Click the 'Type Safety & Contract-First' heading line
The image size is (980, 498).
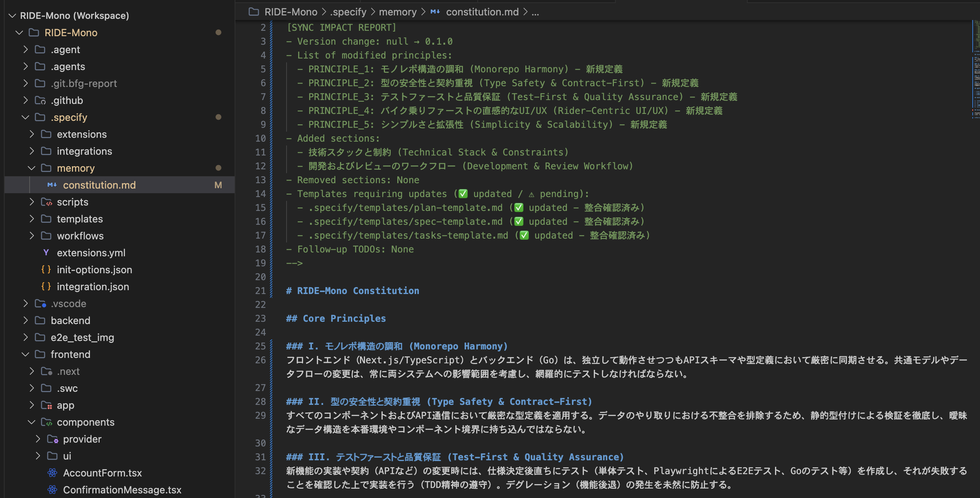pyautogui.click(x=439, y=402)
